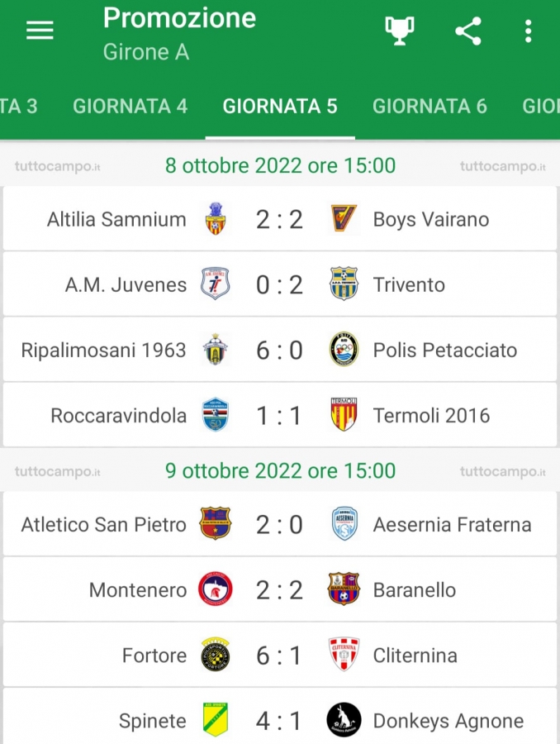Tap the trophy standings icon
560x744 pixels.
tap(399, 31)
